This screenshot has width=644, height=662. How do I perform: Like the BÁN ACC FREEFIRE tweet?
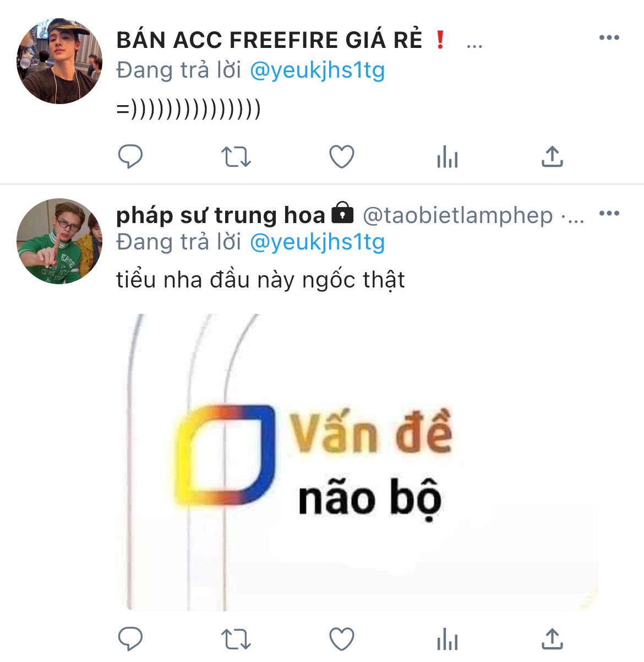(x=342, y=157)
